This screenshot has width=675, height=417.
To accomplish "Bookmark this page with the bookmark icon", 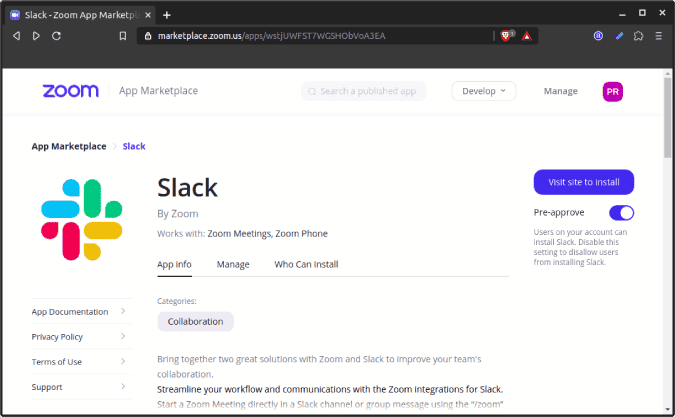I will click(x=123, y=36).
